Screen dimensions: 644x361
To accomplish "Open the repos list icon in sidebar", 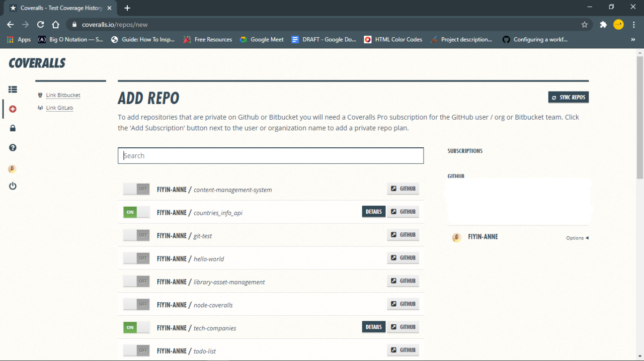I will [x=12, y=89].
